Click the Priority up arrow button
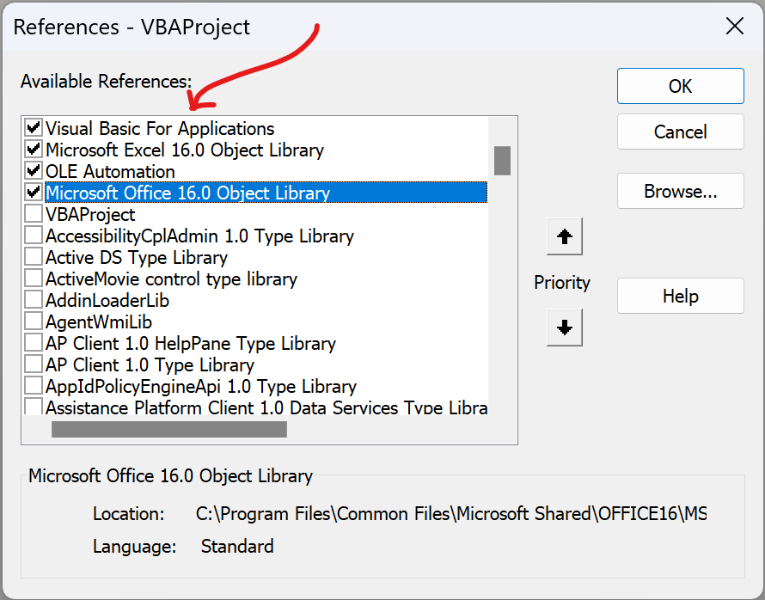The height and width of the screenshot is (600, 765). tap(564, 237)
